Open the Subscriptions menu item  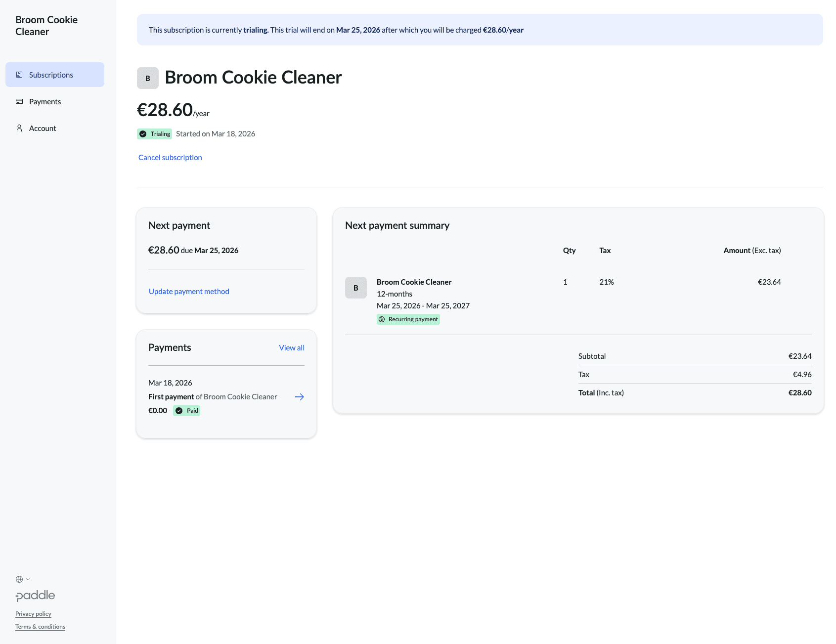pos(51,75)
